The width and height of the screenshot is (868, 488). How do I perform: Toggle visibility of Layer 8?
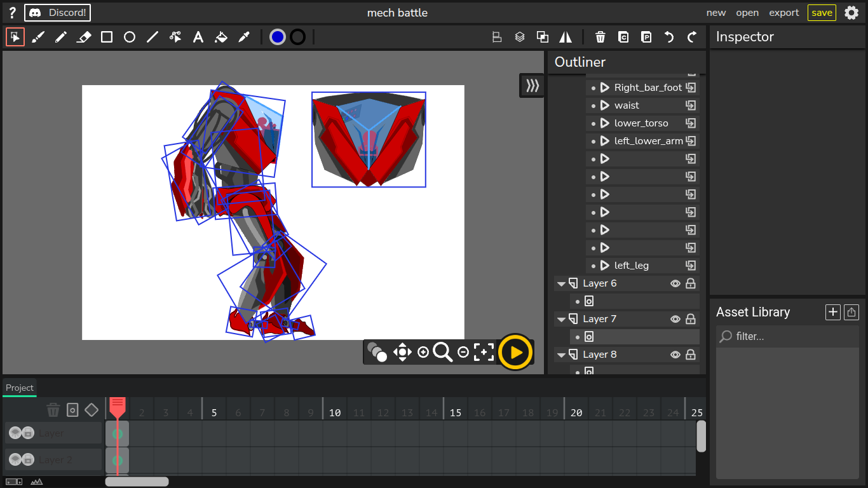click(x=675, y=355)
